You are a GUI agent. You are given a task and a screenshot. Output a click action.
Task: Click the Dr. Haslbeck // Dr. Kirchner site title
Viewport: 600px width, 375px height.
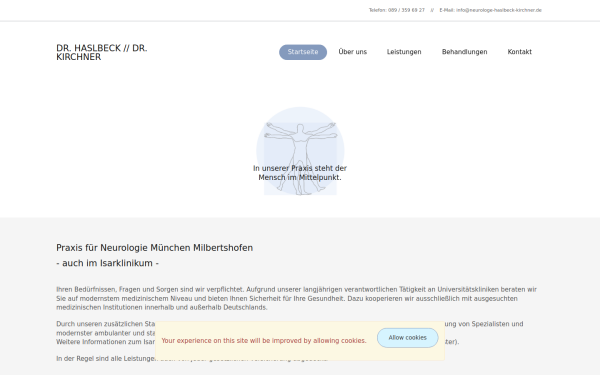(102, 52)
